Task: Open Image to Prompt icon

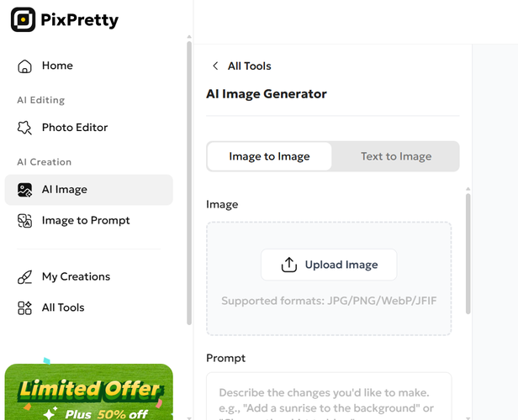Action: [24, 221]
